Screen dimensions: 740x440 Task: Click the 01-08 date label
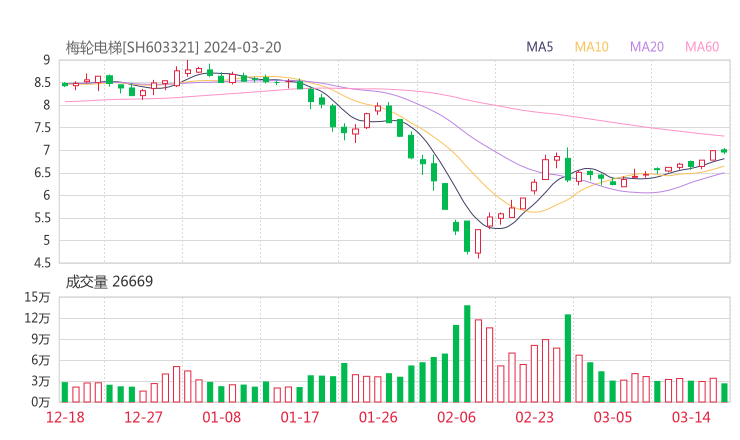pos(222,417)
